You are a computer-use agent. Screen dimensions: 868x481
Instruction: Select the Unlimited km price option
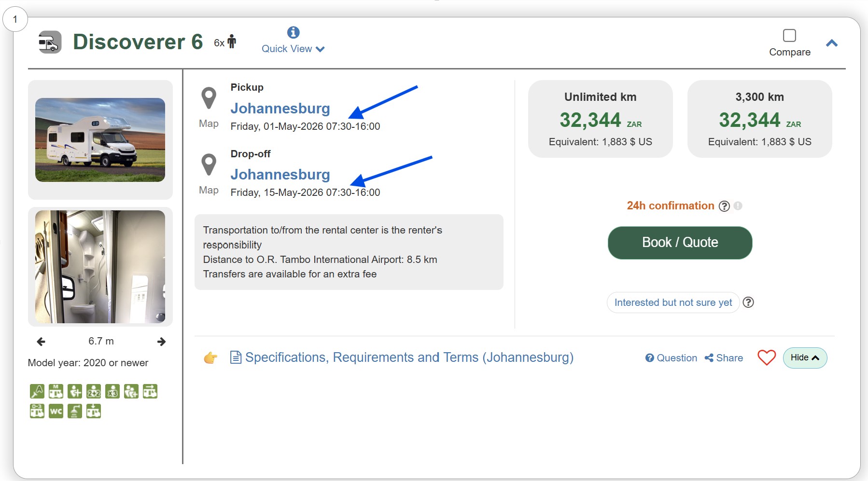click(600, 119)
